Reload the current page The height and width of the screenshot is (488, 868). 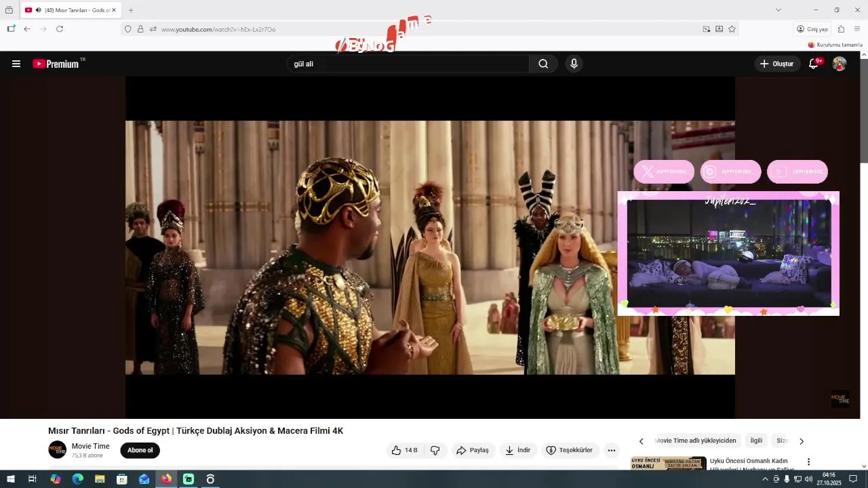tap(60, 29)
